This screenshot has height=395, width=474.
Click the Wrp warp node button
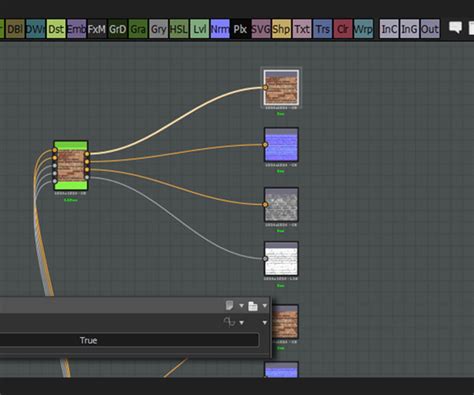(x=363, y=29)
